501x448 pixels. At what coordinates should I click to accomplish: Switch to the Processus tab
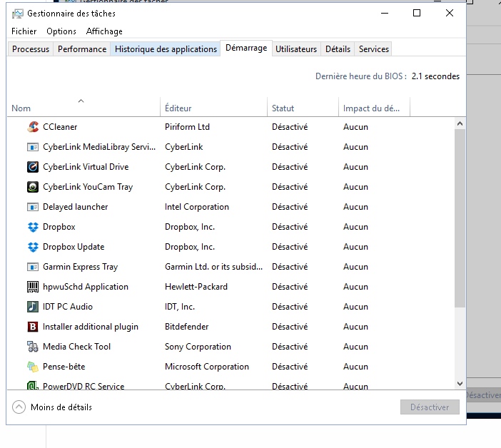coord(31,49)
